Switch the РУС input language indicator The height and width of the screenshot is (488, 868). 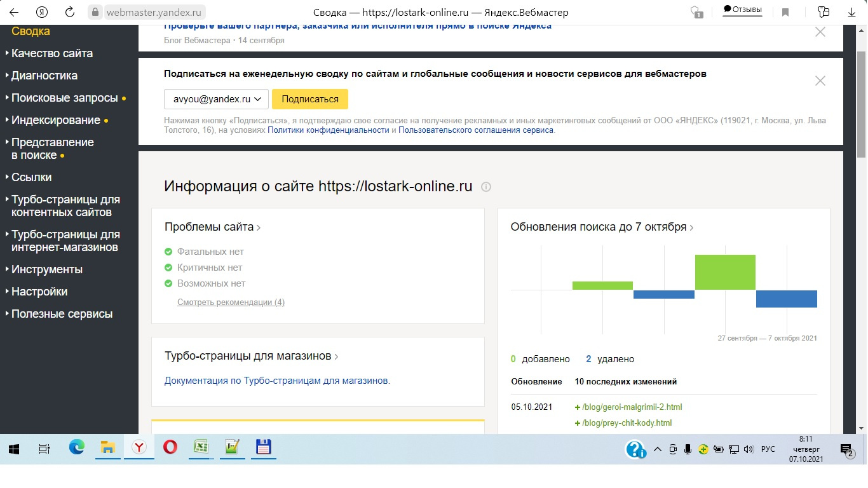tap(768, 449)
